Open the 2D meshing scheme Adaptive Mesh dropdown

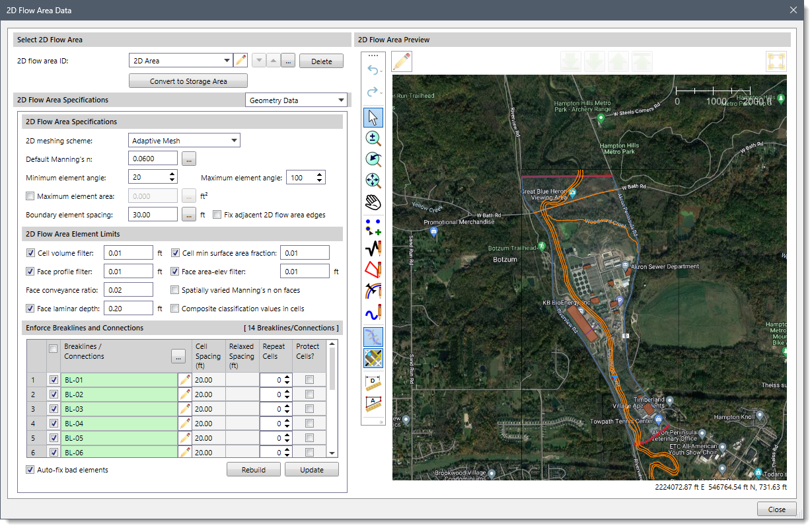coord(235,141)
